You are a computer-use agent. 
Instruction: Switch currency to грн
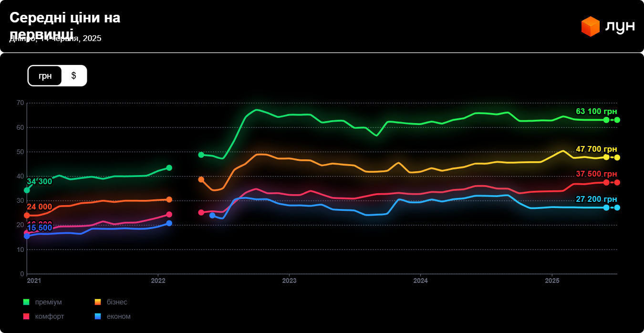point(45,76)
